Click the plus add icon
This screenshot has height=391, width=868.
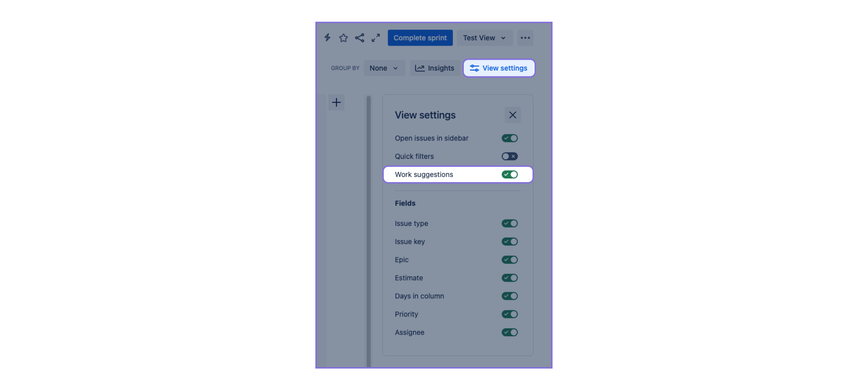coord(337,102)
